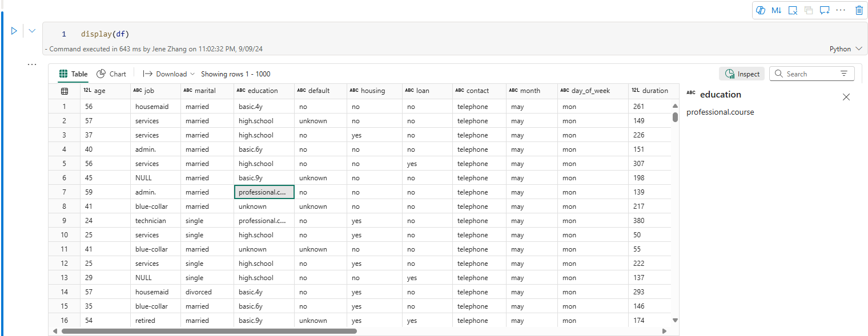Add a comment to the cell
The image size is (868, 336).
tap(825, 10)
